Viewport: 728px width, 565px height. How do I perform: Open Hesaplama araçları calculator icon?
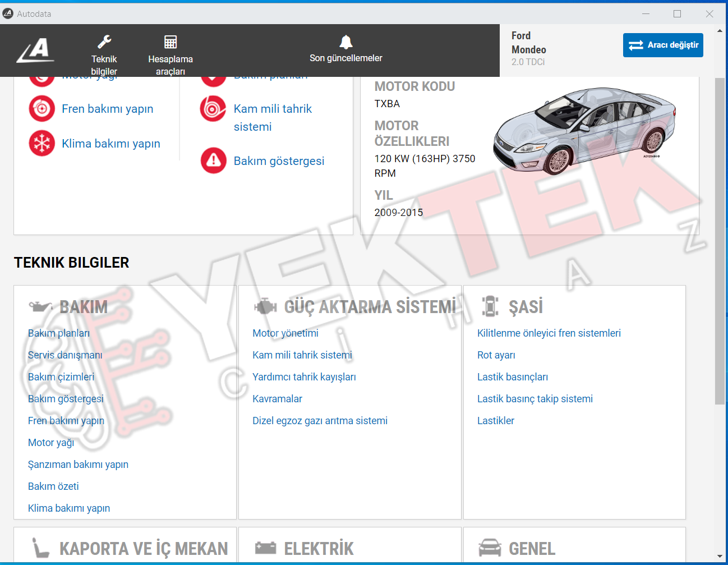pyautogui.click(x=171, y=42)
